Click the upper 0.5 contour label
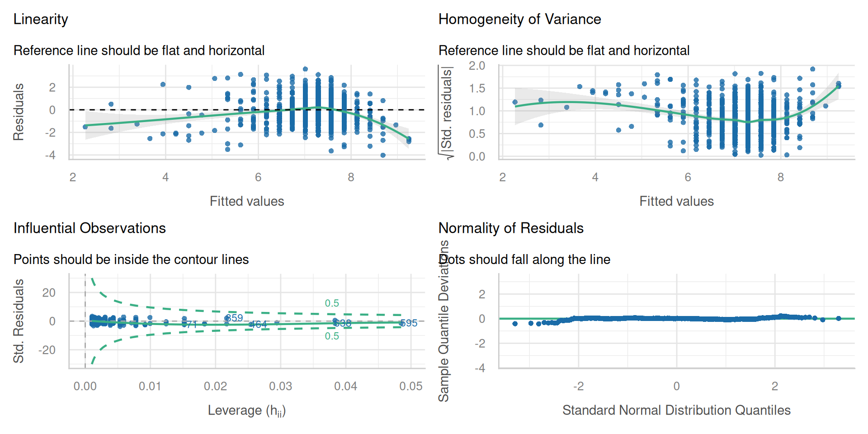The height and width of the screenshot is (434, 868). point(332,303)
